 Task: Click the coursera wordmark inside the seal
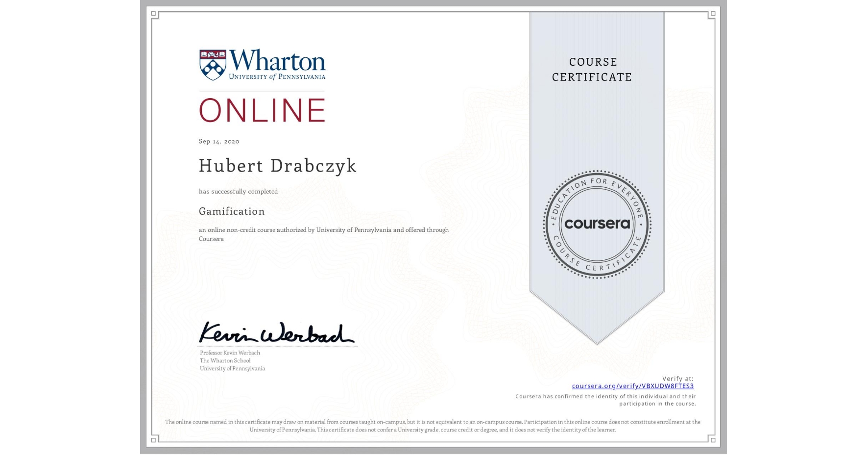point(597,225)
